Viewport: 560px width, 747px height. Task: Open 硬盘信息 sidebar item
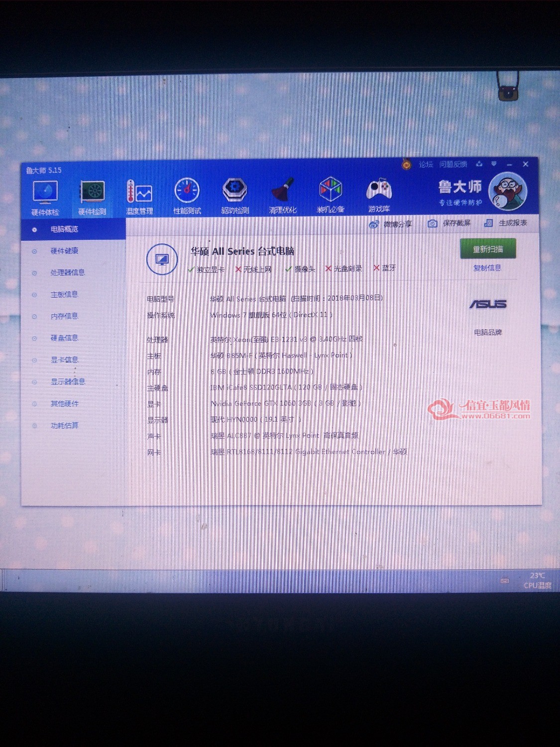click(64, 338)
